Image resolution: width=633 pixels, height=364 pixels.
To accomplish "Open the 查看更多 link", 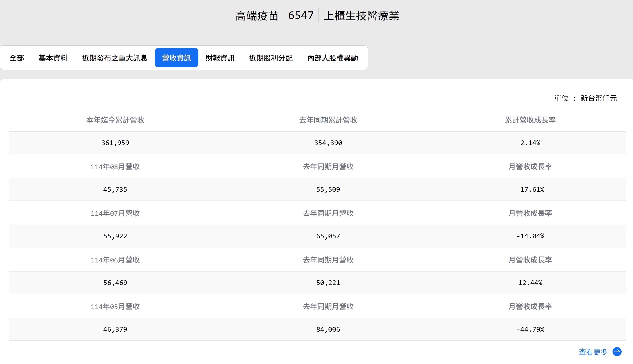I will pos(593,352).
